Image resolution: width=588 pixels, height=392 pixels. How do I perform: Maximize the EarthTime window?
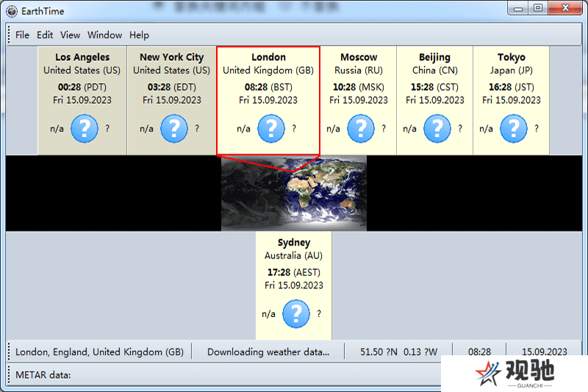pos(538,8)
